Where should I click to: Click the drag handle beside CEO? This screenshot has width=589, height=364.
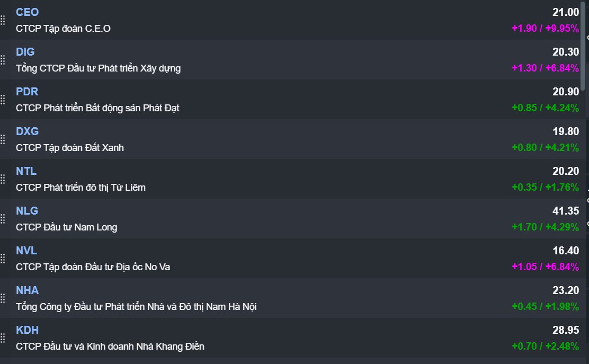pyautogui.click(x=3, y=20)
